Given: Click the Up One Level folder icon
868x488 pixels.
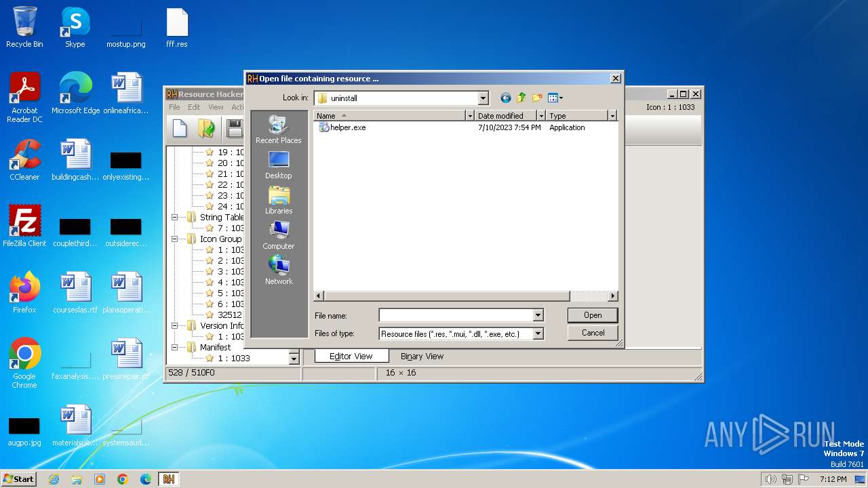Looking at the screenshot, I should (x=521, y=98).
